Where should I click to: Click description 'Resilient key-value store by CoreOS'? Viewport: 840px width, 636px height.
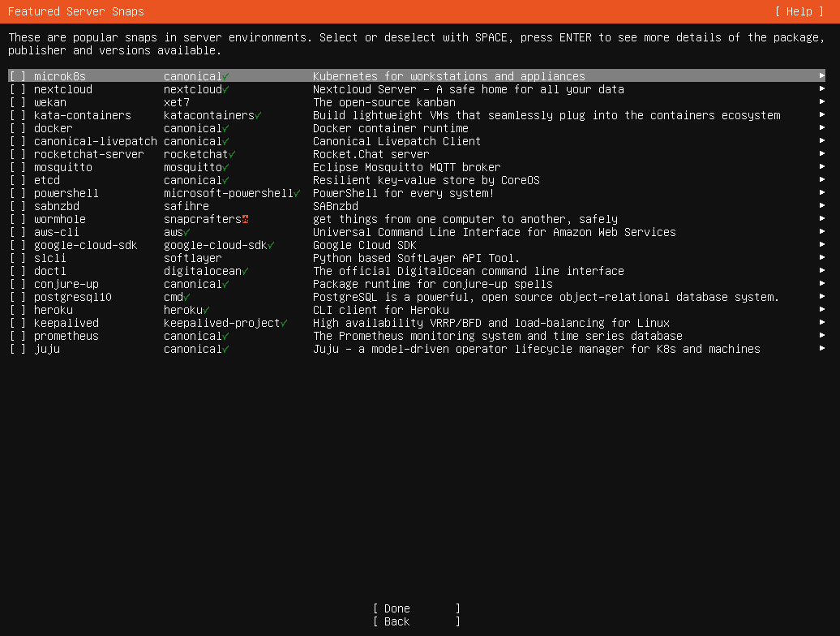[x=426, y=180]
